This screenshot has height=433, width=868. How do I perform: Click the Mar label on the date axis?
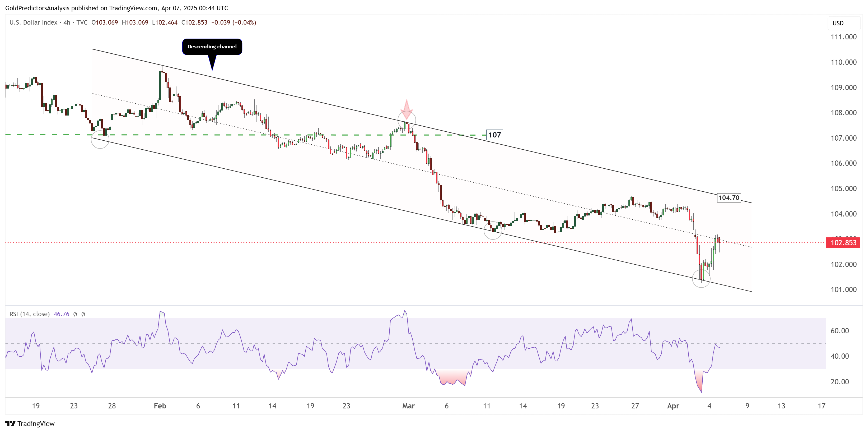(408, 406)
